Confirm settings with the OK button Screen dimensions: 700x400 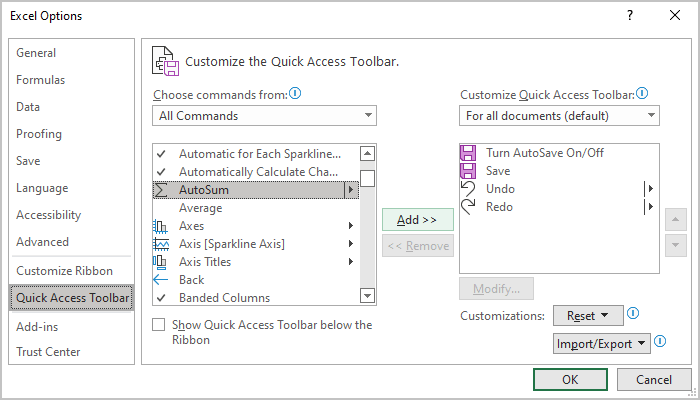pos(570,379)
